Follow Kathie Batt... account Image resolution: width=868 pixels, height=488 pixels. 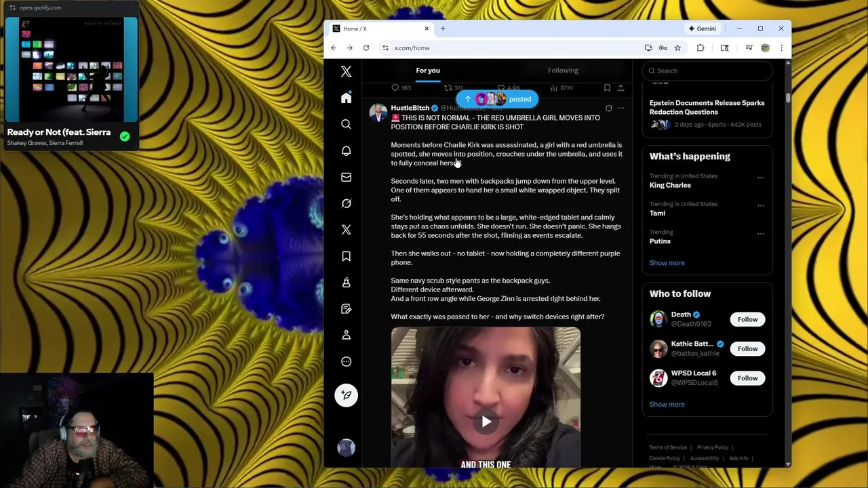click(x=747, y=348)
